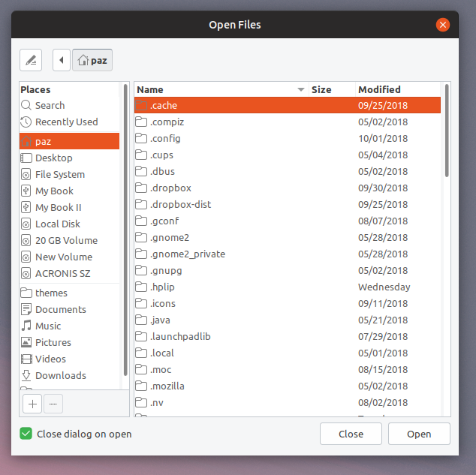476x475 pixels.
Task: Click the .mozilla folder icon
Action: (x=141, y=386)
